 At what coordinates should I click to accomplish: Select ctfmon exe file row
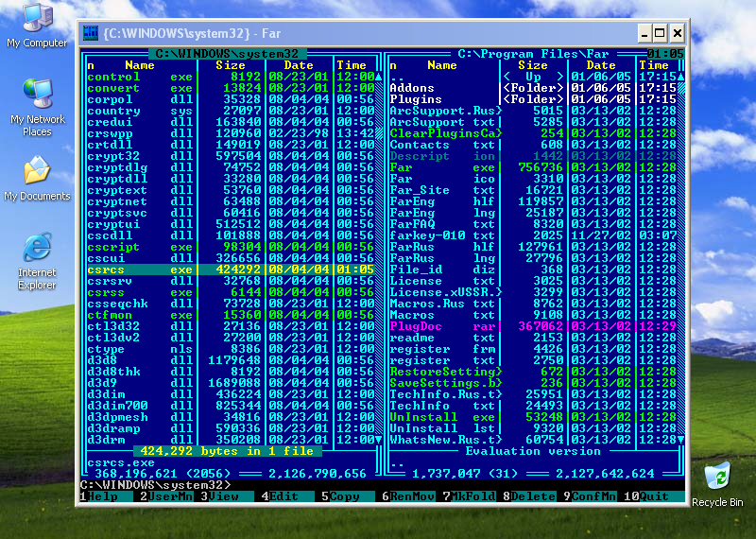(x=231, y=315)
